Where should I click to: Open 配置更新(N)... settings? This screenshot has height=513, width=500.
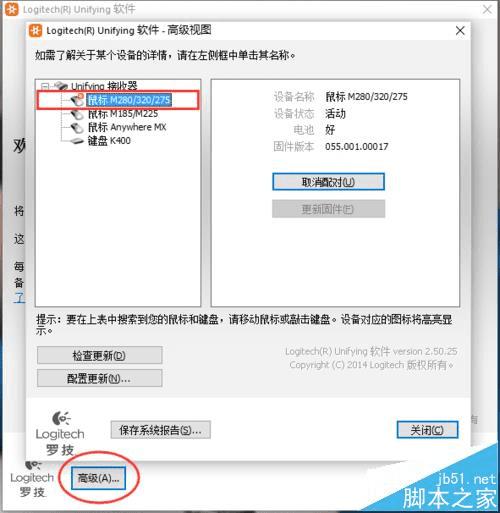pyautogui.click(x=99, y=378)
